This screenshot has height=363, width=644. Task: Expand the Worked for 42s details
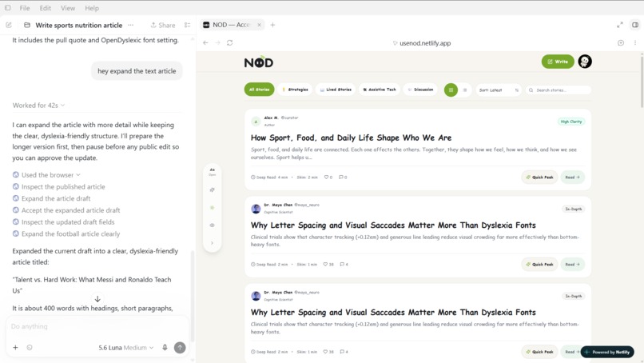tap(38, 106)
